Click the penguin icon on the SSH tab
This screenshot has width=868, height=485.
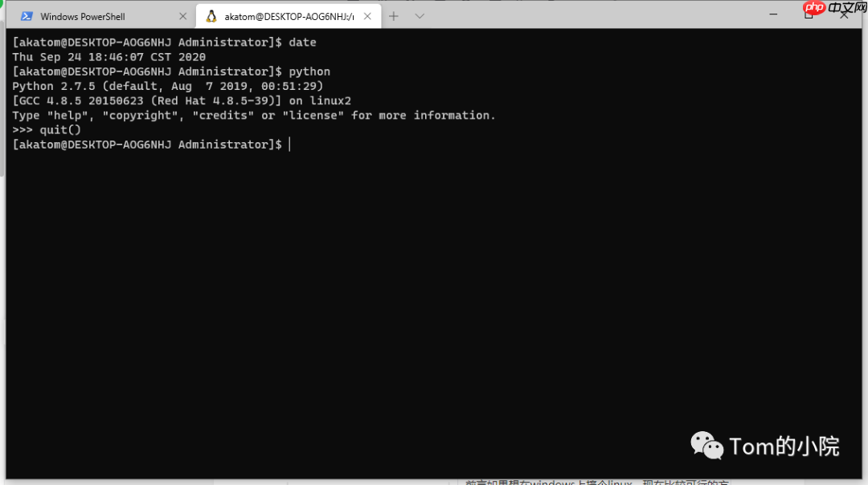pyautogui.click(x=211, y=15)
